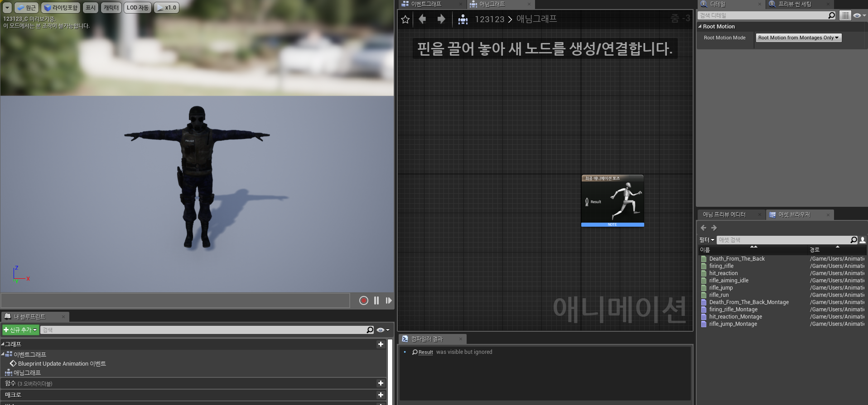
Task: Click the Result pose input pin
Action: (x=587, y=202)
